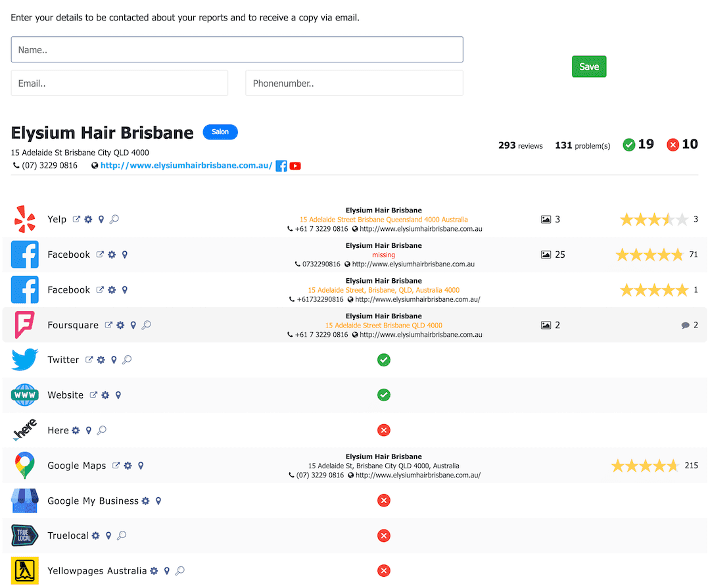The width and height of the screenshot is (710, 588).
Task: Click the Foursquare map pin icon
Action: [133, 325]
